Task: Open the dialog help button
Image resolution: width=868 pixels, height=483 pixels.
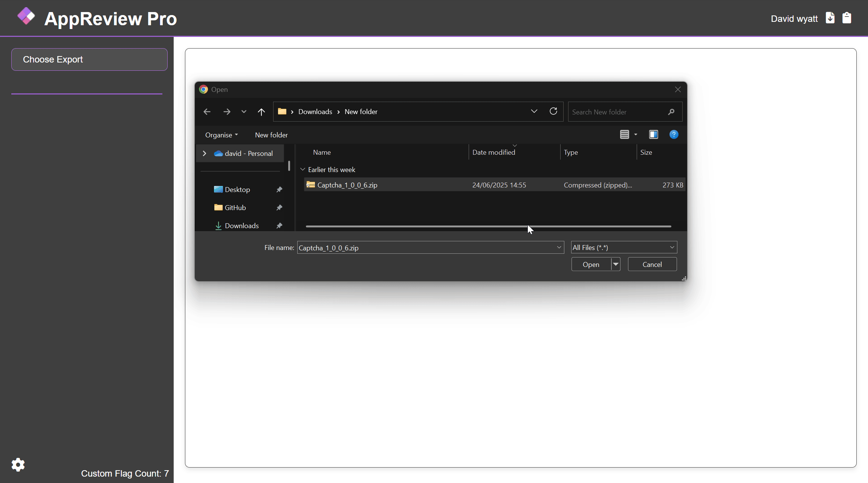Action: pyautogui.click(x=674, y=134)
